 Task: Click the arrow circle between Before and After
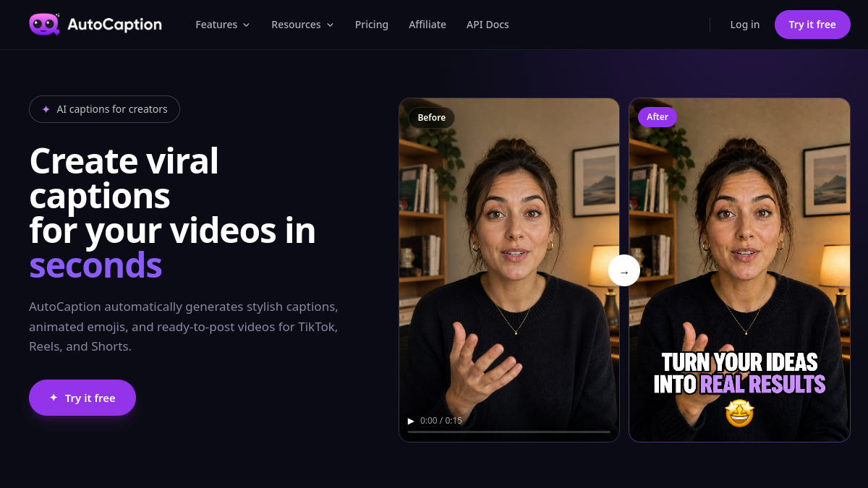624,271
